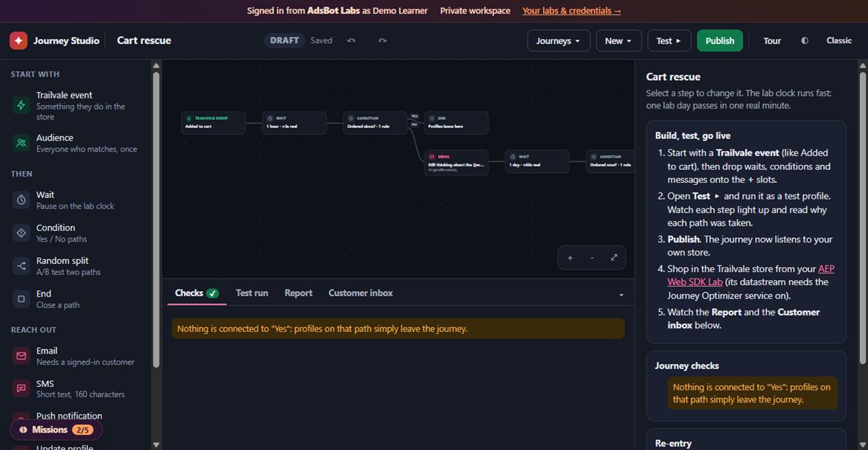The width and height of the screenshot is (868, 450).
Task: Start the Tour
Action: [772, 41]
